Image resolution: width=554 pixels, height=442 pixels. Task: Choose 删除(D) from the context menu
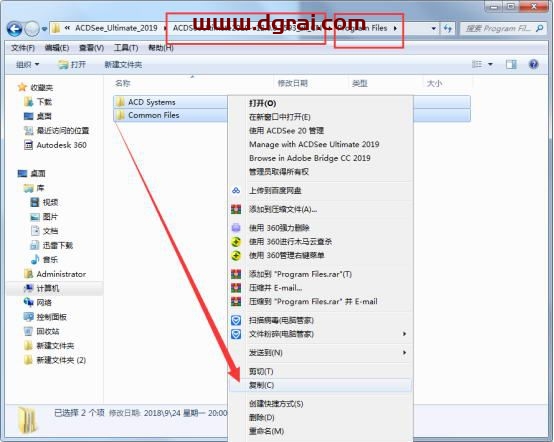261,418
